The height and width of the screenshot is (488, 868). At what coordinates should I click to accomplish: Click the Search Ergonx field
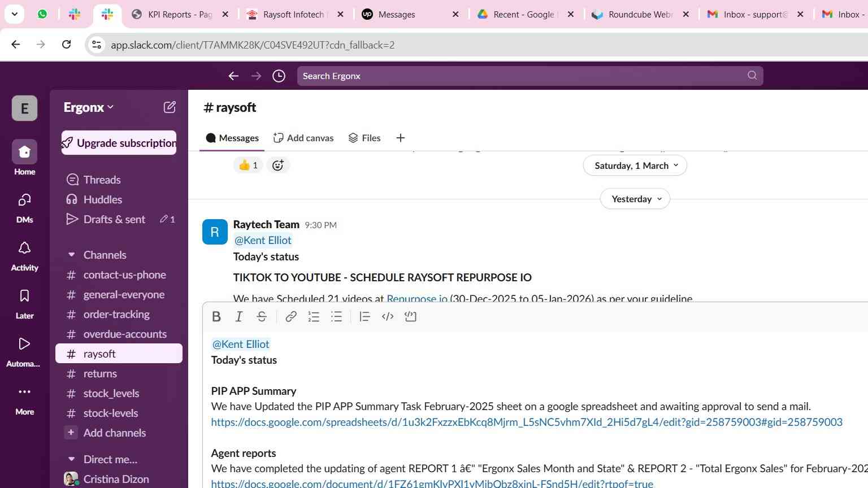[530, 76]
